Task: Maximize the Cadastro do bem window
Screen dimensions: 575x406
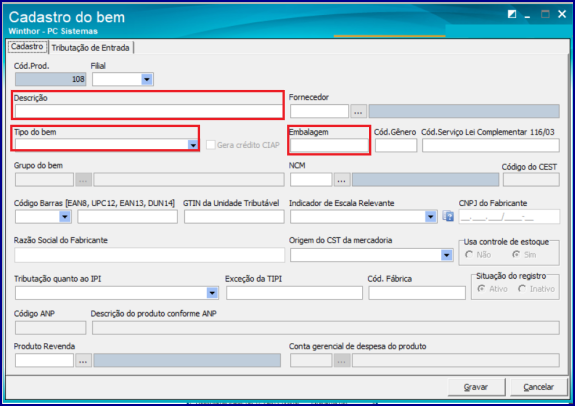Action: coord(545,14)
